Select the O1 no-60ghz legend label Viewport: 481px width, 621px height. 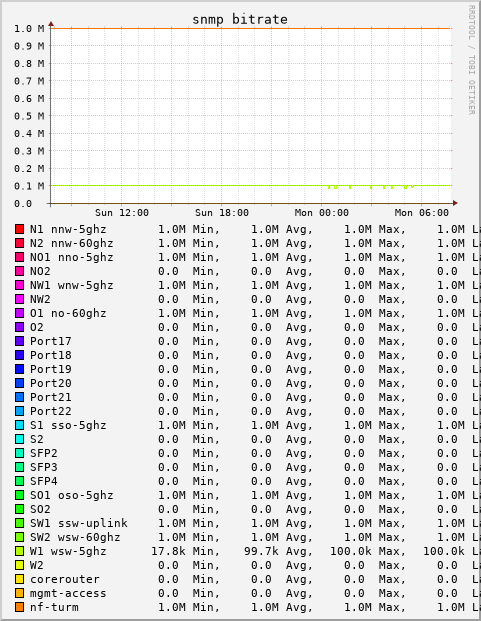pos(68,313)
